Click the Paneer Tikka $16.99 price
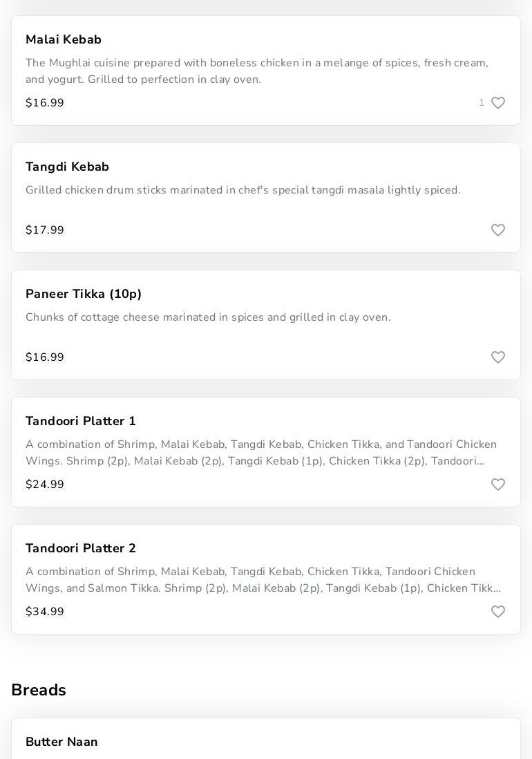This screenshot has width=532, height=759. (45, 357)
